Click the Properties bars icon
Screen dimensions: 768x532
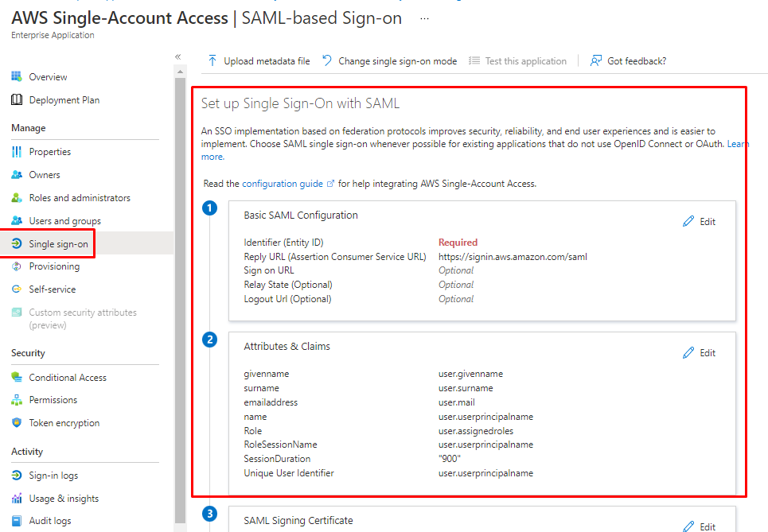tap(16, 152)
